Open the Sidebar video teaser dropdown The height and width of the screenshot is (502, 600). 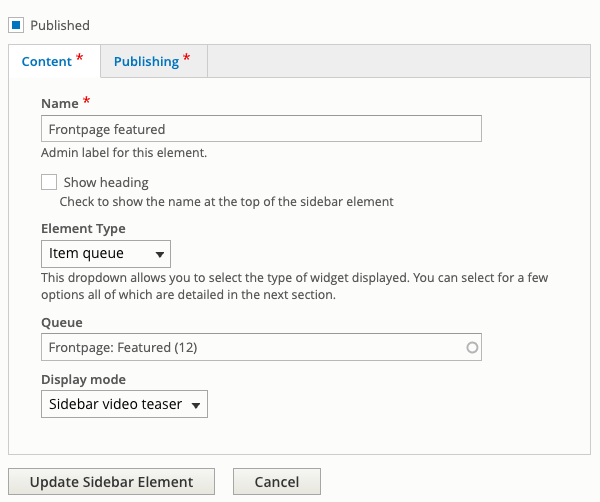pyautogui.click(x=124, y=404)
